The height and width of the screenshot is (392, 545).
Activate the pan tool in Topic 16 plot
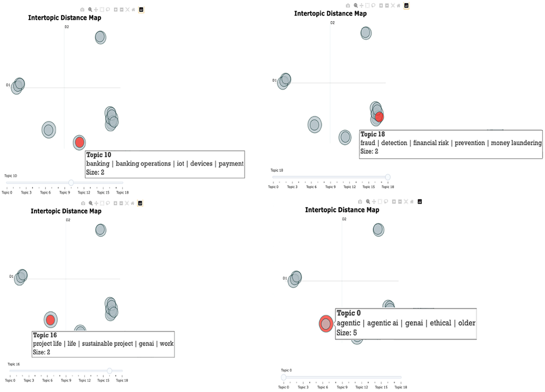(x=96, y=203)
